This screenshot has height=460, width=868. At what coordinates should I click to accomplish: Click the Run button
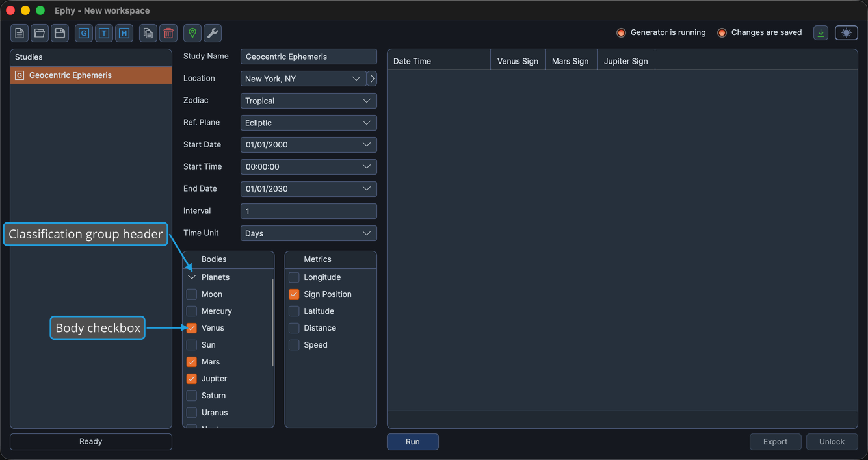click(x=413, y=442)
